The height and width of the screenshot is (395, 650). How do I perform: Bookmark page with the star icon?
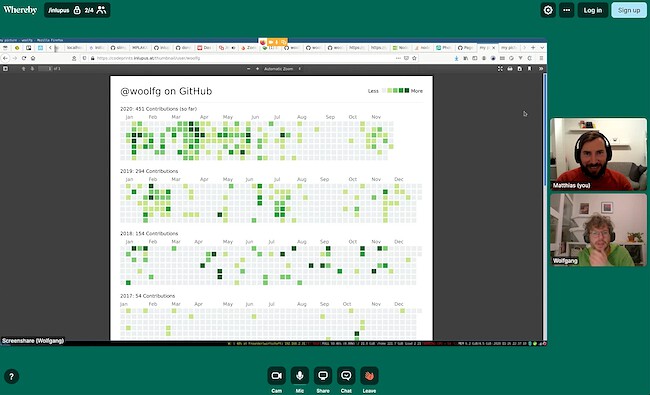pyautogui.click(x=414, y=58)
